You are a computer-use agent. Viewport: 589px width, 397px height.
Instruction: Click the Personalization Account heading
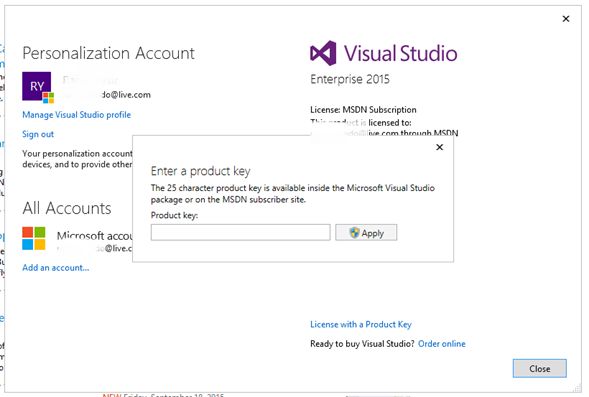pyautogui.click(x=109, y=53)
